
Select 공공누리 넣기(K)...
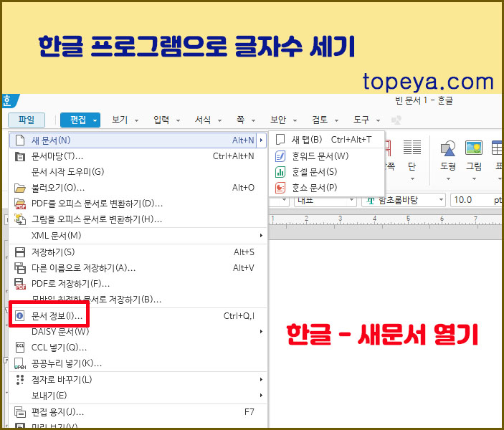click(138, 363)
